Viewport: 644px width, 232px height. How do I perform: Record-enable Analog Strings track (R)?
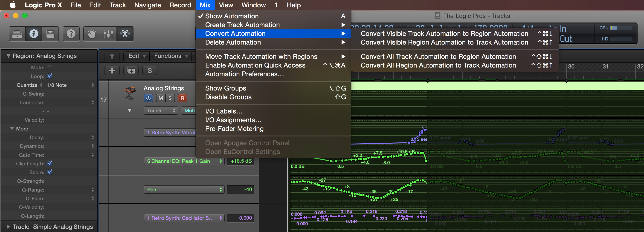[182, 98]
